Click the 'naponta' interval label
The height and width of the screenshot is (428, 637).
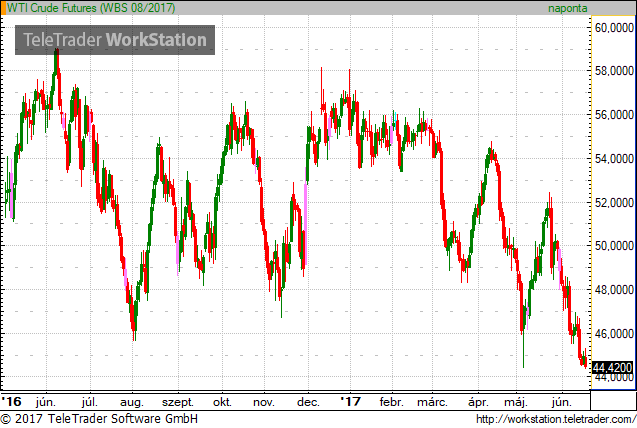[x=568, y=8]
